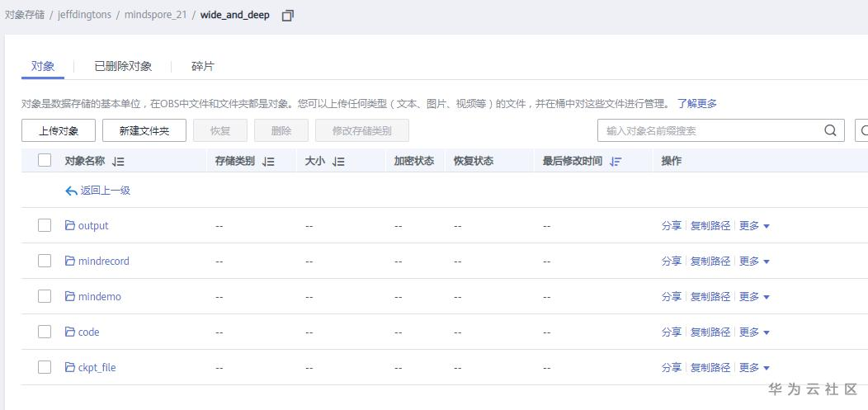
Task: Click the ckpt_file folder icon
Action: 70,367
